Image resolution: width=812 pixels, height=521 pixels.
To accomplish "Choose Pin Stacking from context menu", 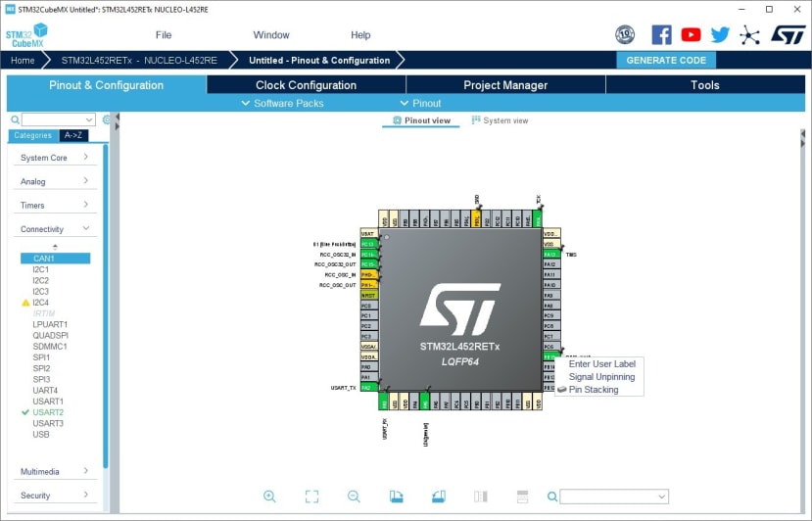I will pos(594,390).
